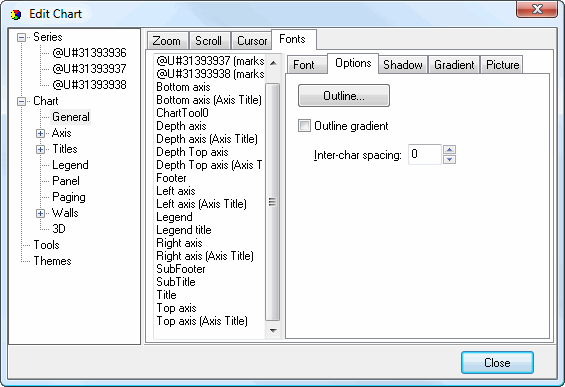The height and width of the screenshot is (387, 565).
Task: Expand the Walls tree node
Action: click(x=40, y=213)
